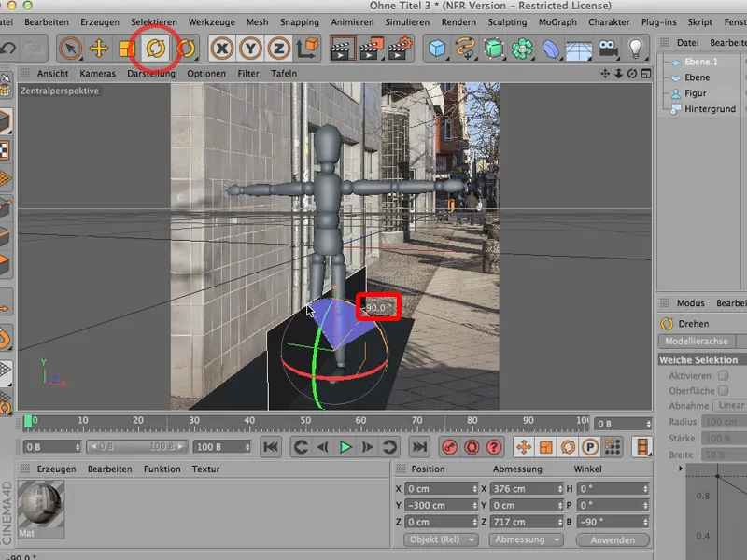Open the MoGraph menu
747x560 pixels.
[x=557, y=21]
